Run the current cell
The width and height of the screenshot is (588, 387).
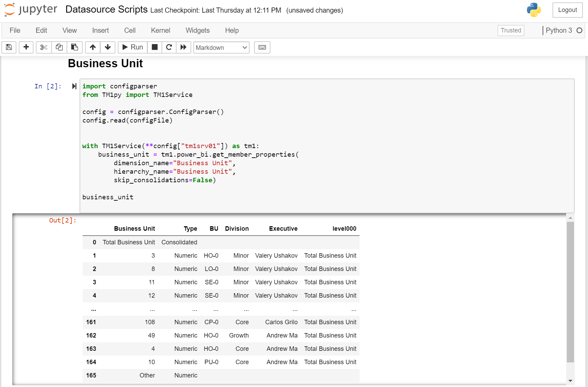132,47
